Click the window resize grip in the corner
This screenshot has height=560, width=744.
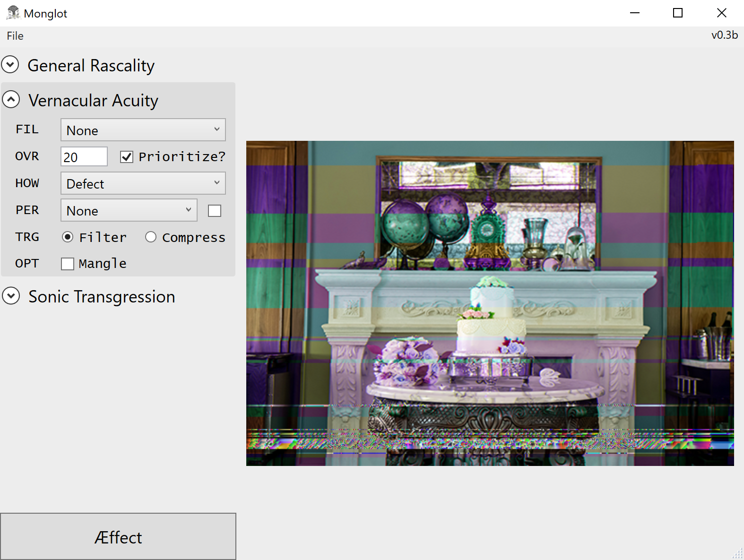[x=738, y=554]
